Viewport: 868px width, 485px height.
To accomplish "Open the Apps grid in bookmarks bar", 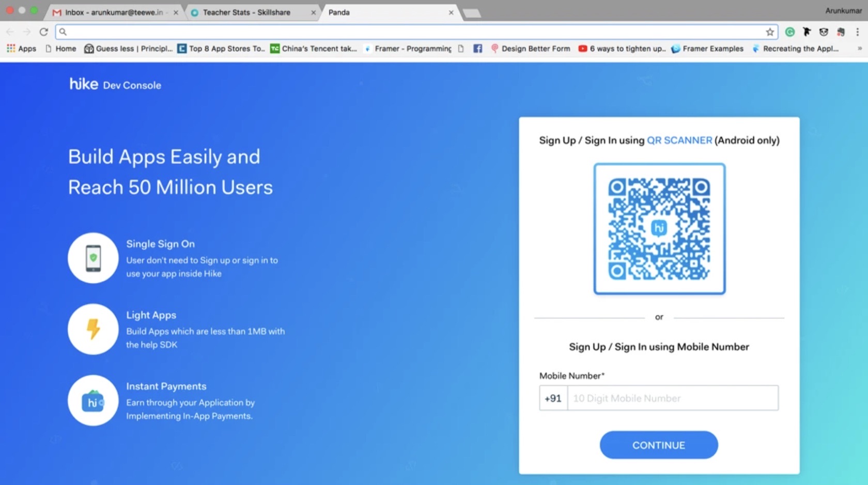I will pos(21,49).
